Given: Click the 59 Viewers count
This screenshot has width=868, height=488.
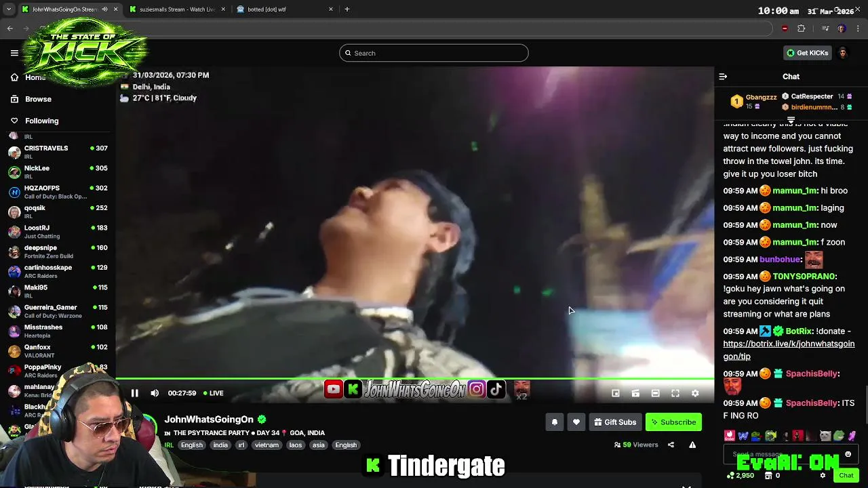Looking at the screenshot, I should click(636, 445).
